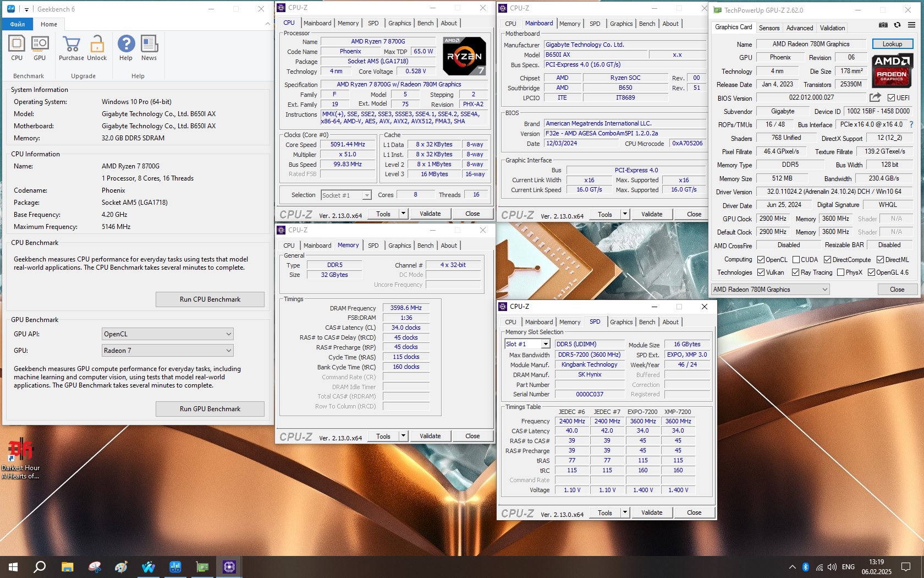Click DRAM Frequency value 3598.6 MHz
The image size is (924, 578).
click(406, 308)
